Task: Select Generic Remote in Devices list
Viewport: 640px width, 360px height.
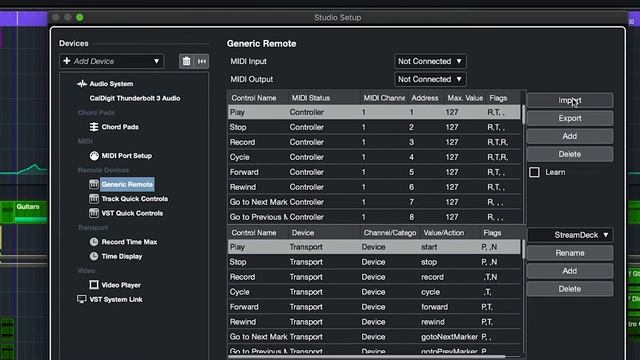Action: [x=127, y=184]
